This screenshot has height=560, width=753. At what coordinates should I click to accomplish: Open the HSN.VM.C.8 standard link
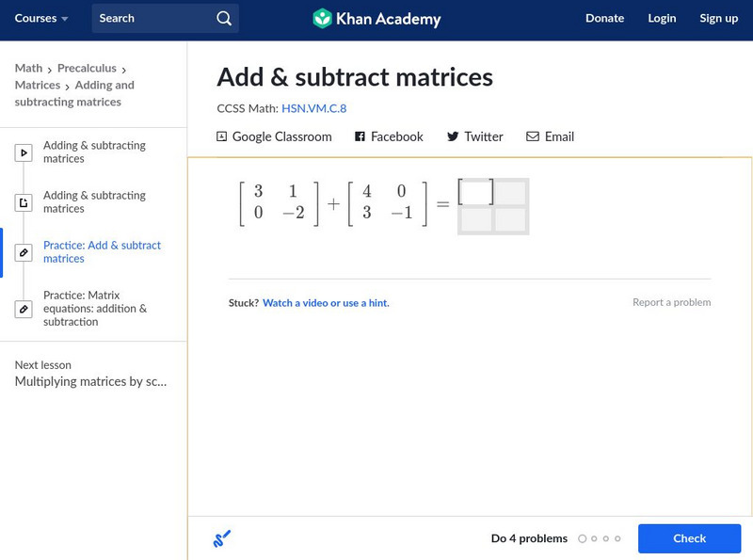[313, 108]
